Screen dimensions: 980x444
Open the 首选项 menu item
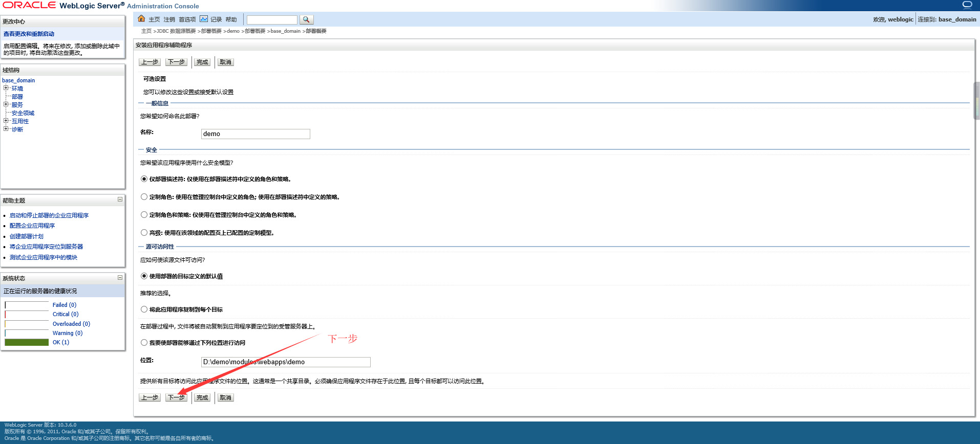pos(187,19)
